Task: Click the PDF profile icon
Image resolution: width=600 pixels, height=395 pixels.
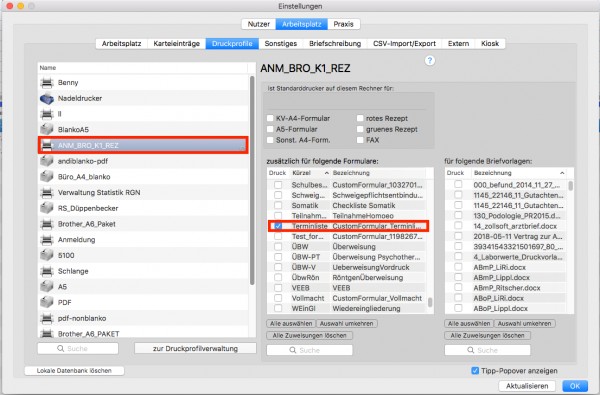Action: (x=47, y=302)
